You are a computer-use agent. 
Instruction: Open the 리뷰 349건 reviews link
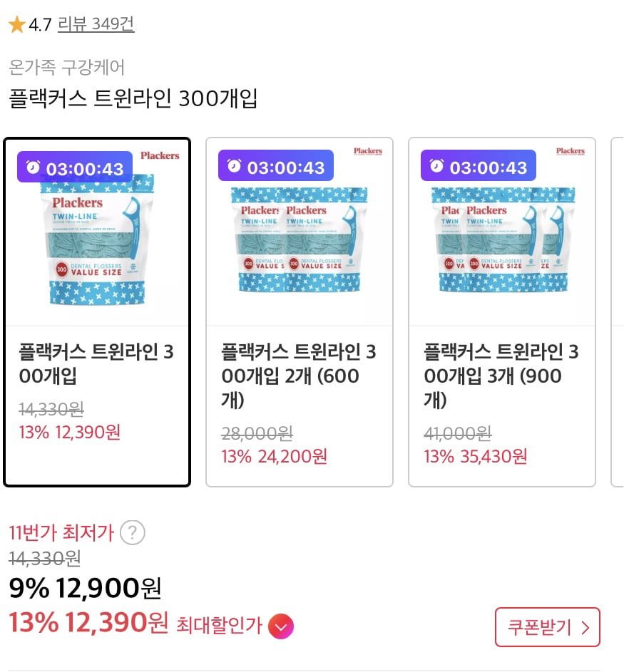click(96, 24)
